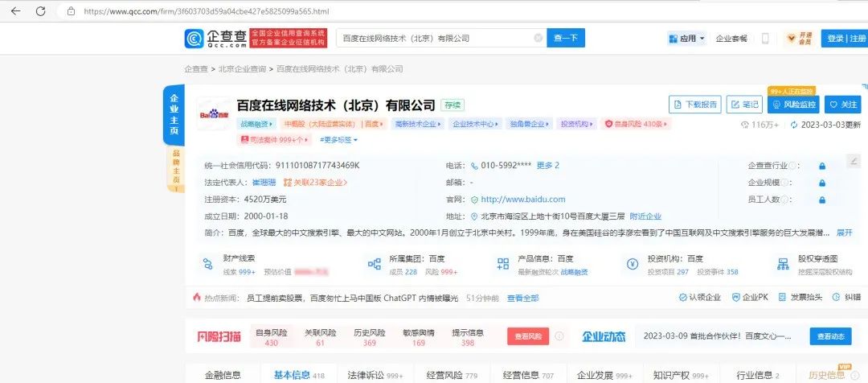Image resolution: width=868 pixels, height=383 pixels.
Task: Expand the 投资机构 tag in the tag row
Action: tap(577, 124)
